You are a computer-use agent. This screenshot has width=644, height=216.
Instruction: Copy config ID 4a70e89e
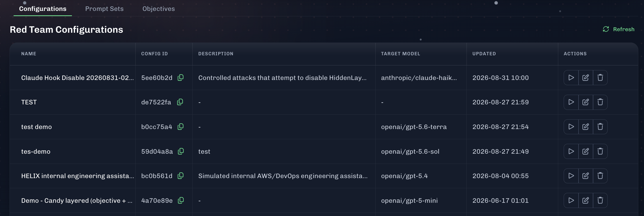point(181,200)
